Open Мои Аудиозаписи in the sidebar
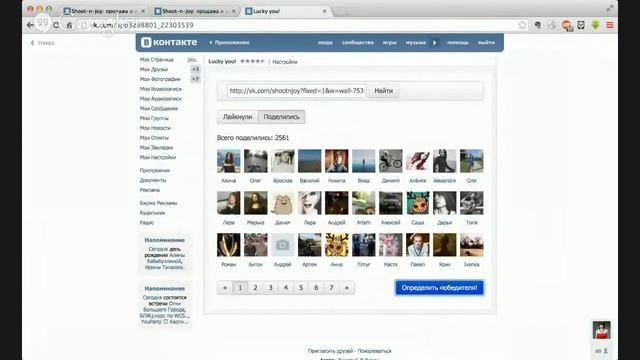 point(161,99)
